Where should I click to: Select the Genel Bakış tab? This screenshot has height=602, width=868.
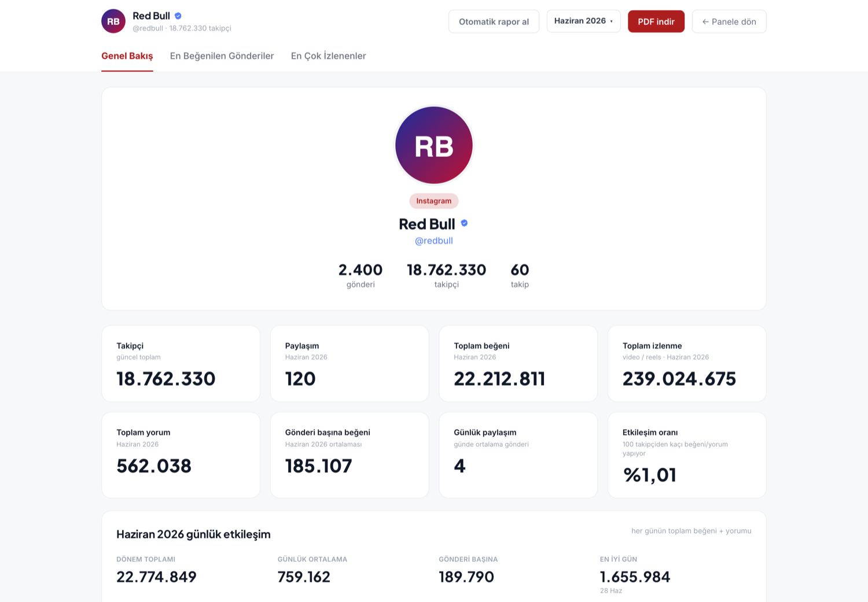127,56
